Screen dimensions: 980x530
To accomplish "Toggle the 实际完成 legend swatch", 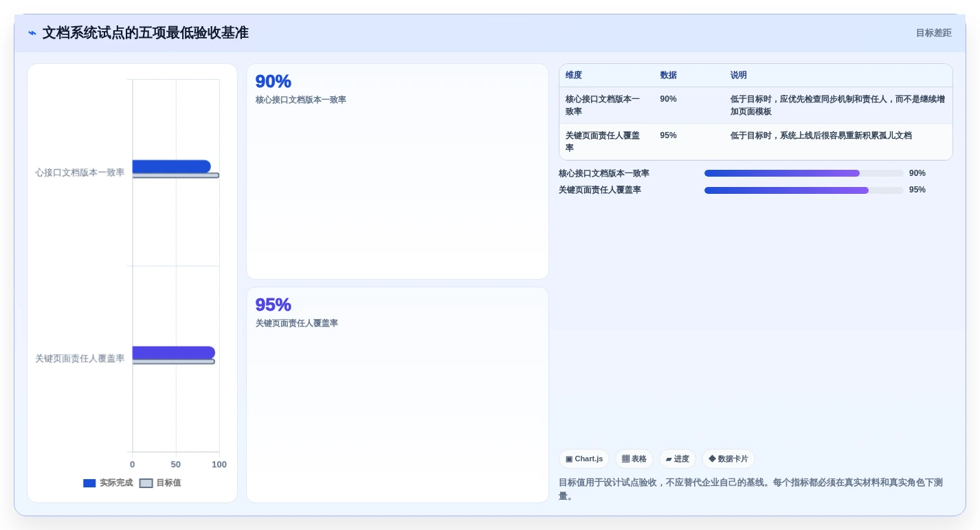I will pos(89,483).
